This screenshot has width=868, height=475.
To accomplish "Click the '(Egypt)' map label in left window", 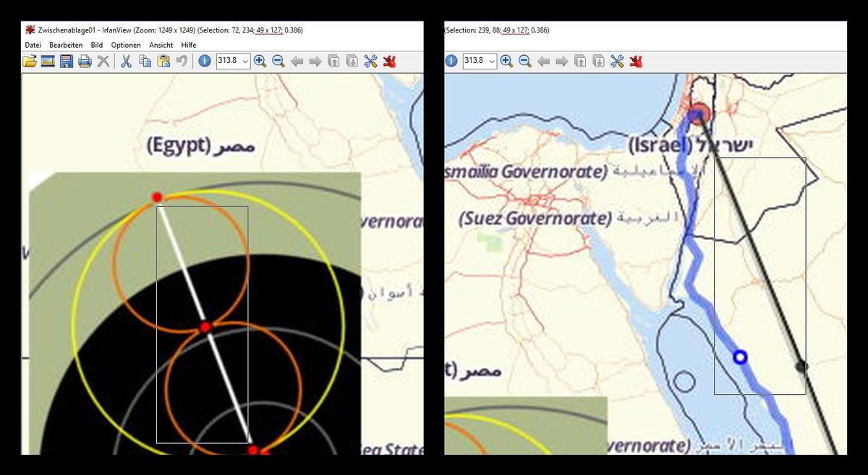I will (178, 146).
